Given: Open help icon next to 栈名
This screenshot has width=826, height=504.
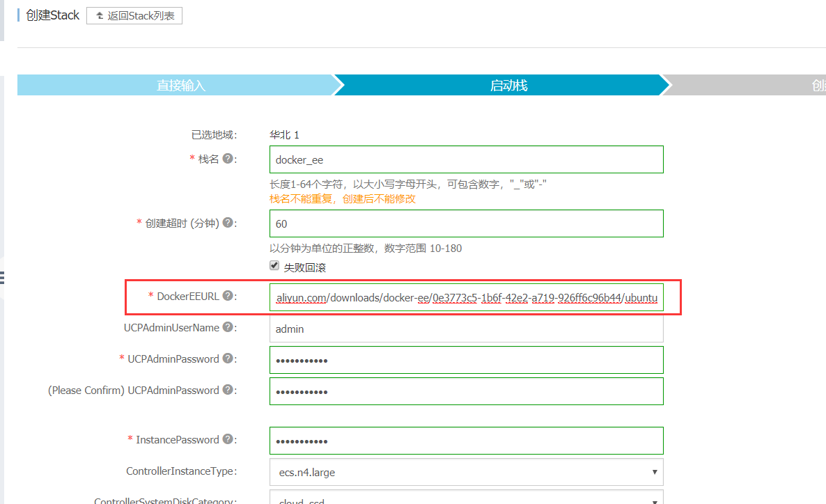Looking at the screenshot, I should click(228, 159).
